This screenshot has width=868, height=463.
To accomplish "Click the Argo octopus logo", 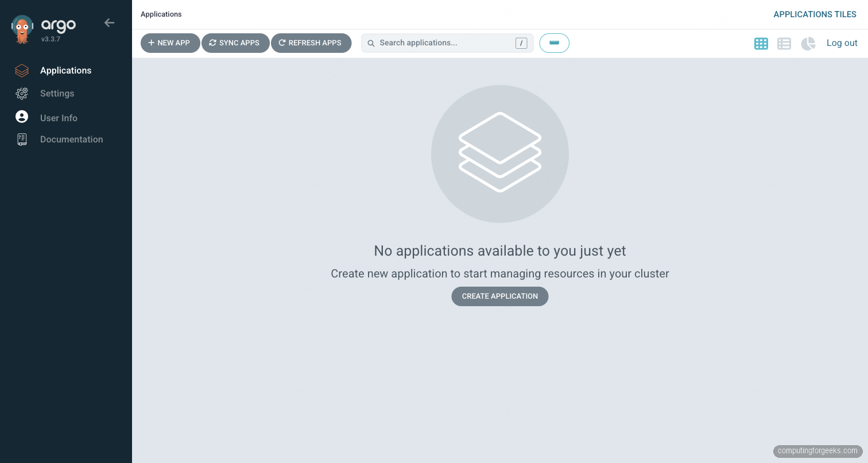I will (22, 26).
